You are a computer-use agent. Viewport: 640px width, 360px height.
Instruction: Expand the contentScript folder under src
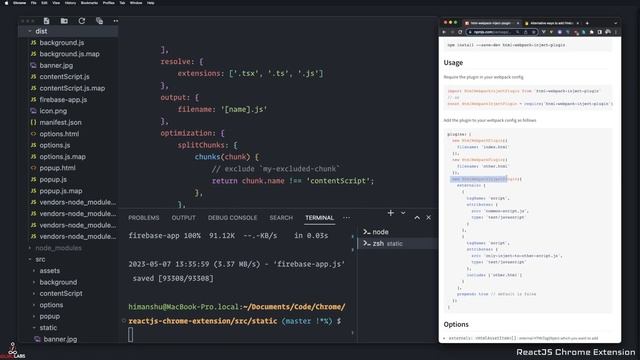point(68,293)
